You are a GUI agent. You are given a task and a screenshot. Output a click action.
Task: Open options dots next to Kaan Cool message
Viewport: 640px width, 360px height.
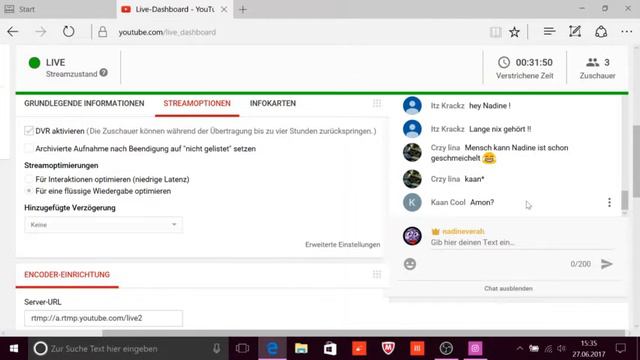(609, 202)
